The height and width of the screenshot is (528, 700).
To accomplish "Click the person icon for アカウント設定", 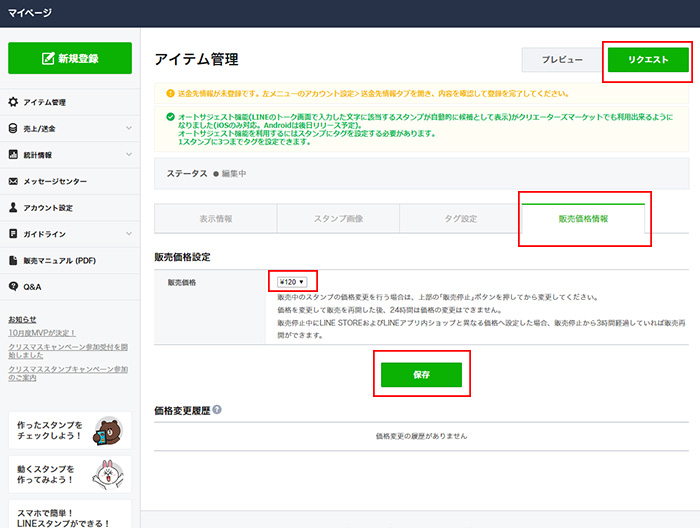I will point(13,208).
